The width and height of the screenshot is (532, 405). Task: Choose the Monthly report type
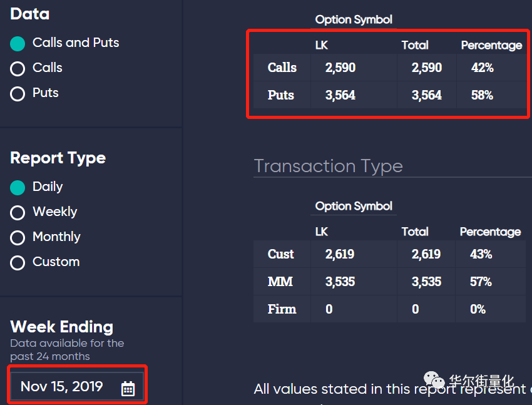[x=18, y=238]
